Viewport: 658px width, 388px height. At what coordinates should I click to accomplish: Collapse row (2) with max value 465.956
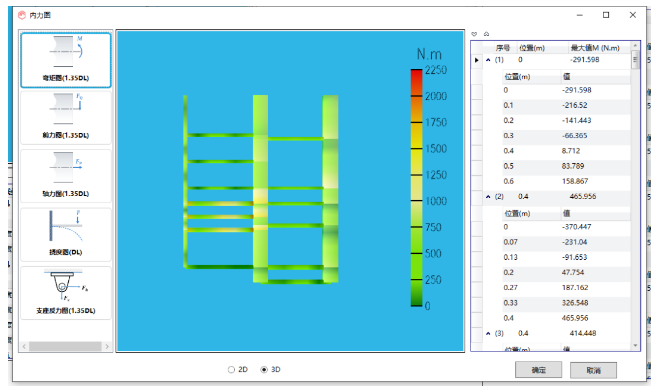pyautogui.click(x=488, y=197)
